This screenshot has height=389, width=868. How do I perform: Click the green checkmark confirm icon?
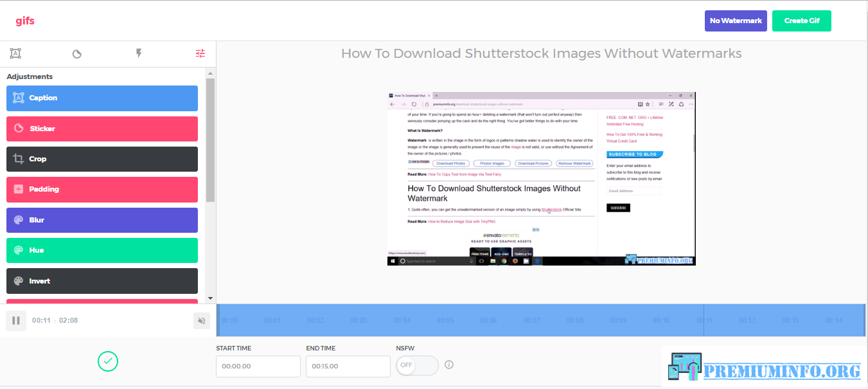[x=108, y=361]
